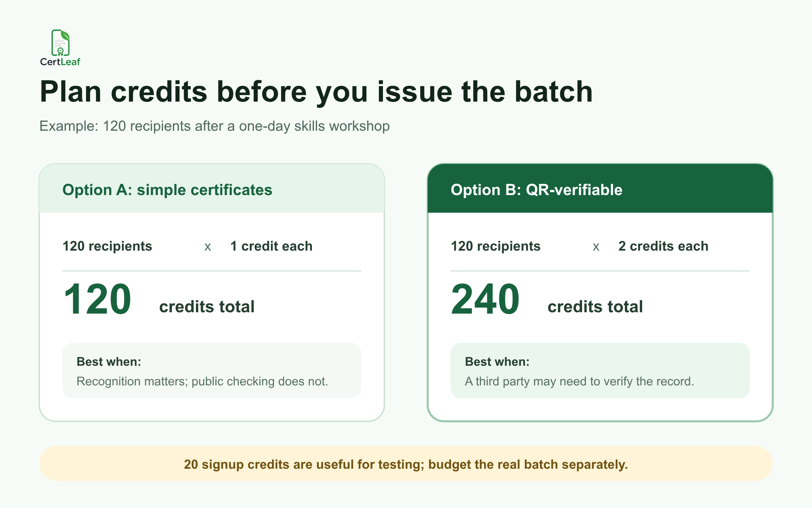The height and width of the screenshot is (508, 812).
Task: Click the example workshop subtitle text
Action: pos(215,126)
